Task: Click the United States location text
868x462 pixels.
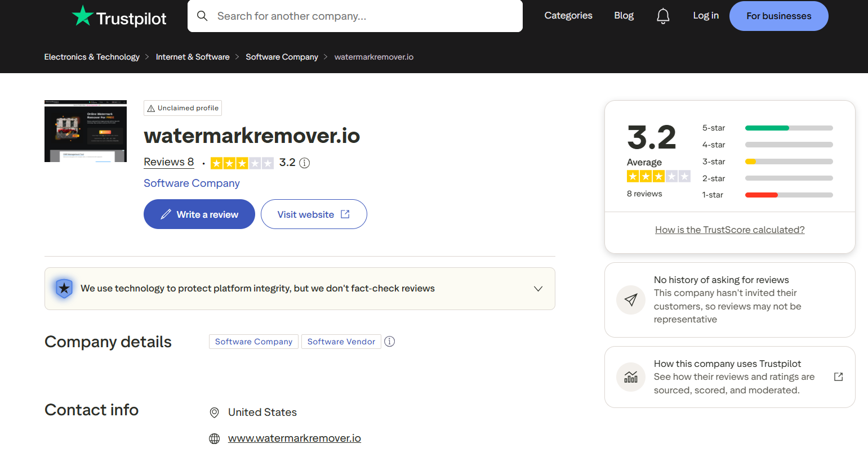Action: 262,412
